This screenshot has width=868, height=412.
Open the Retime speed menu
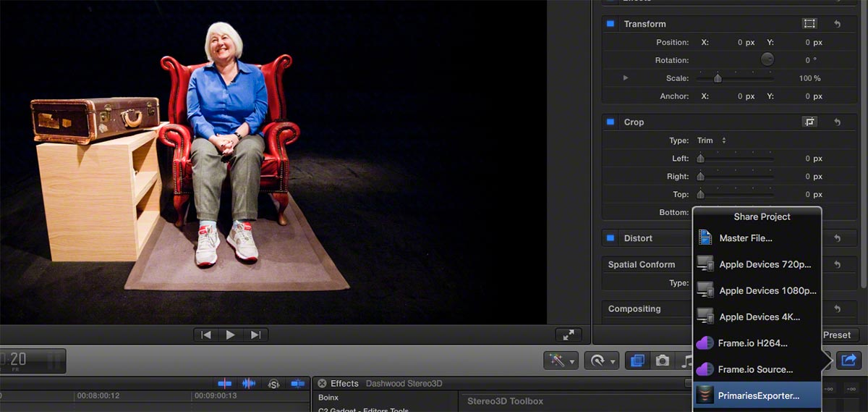(x=602, y=360)
